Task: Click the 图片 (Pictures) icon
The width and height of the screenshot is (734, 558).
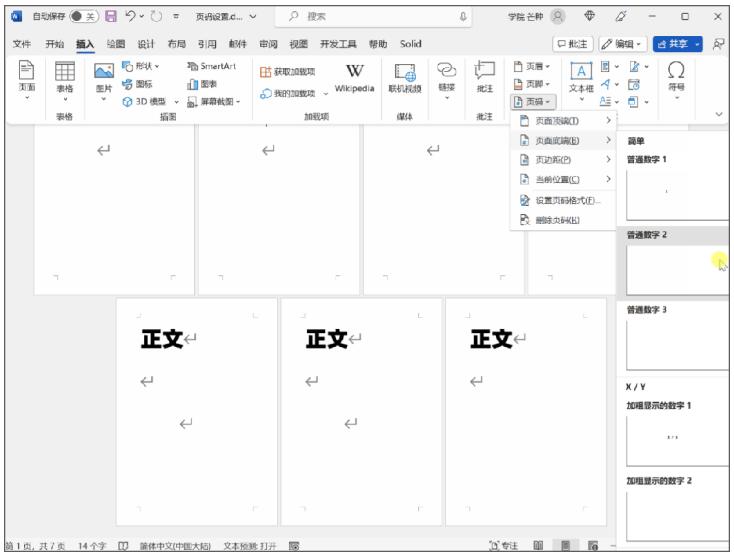Action: coord(104,77)
